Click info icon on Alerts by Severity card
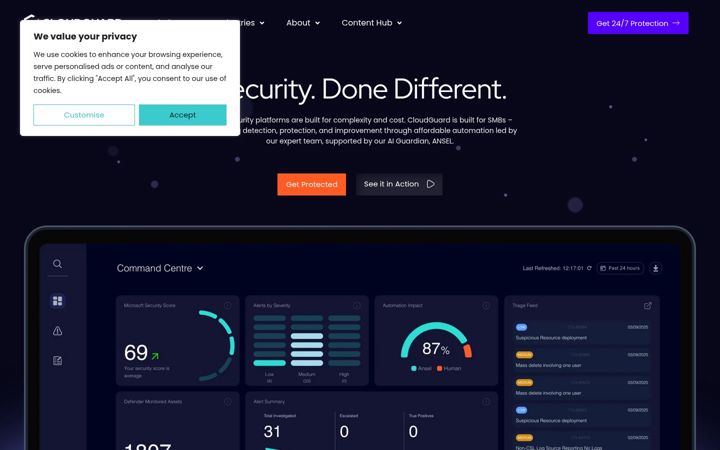Image resolution: width=720 pixels, height=450 pixels. tap(357, 305)
